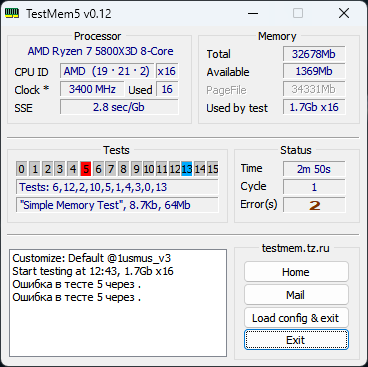Close the TestMem5 window
This screenshot has height=367, width=368.
pyautogui.click(x=344, y=14)
